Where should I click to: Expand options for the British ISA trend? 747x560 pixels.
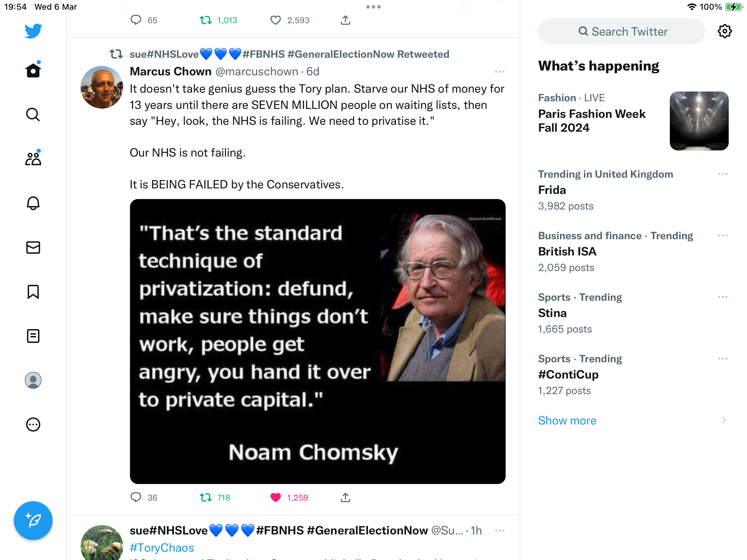(722, 235)
